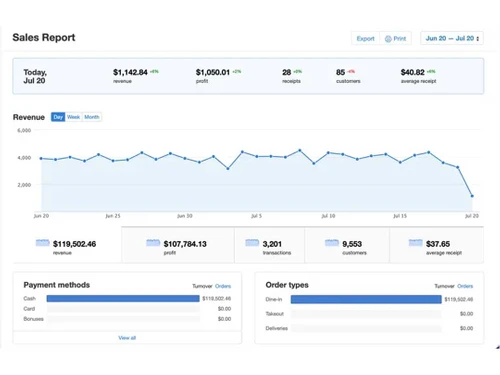
Task: Click Turnover in Order types panel
Action: tap(444, 286)
